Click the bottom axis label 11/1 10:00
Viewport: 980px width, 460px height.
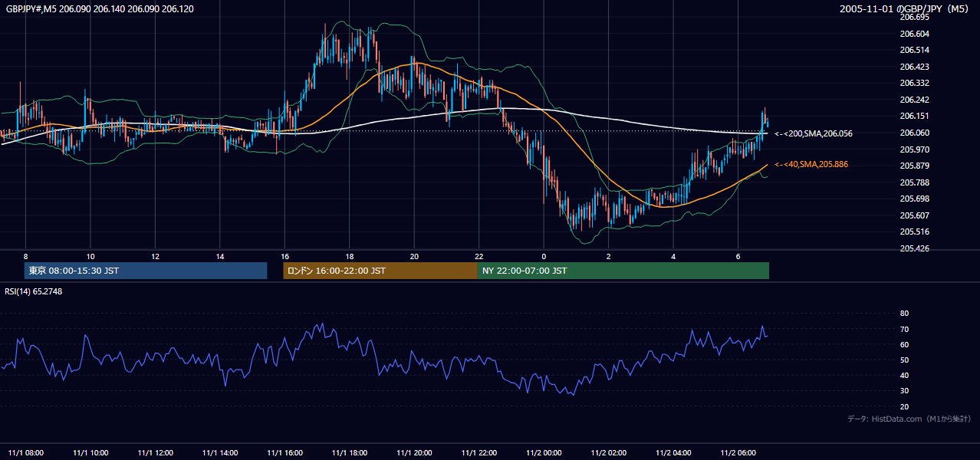point(90,452)
